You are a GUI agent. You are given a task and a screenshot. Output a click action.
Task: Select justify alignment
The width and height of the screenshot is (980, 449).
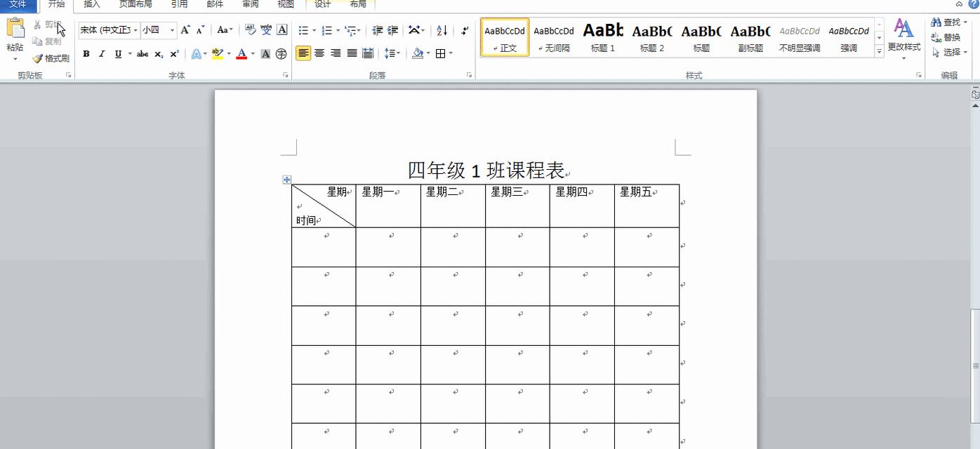pyautogui.click(x=352, y=53)
